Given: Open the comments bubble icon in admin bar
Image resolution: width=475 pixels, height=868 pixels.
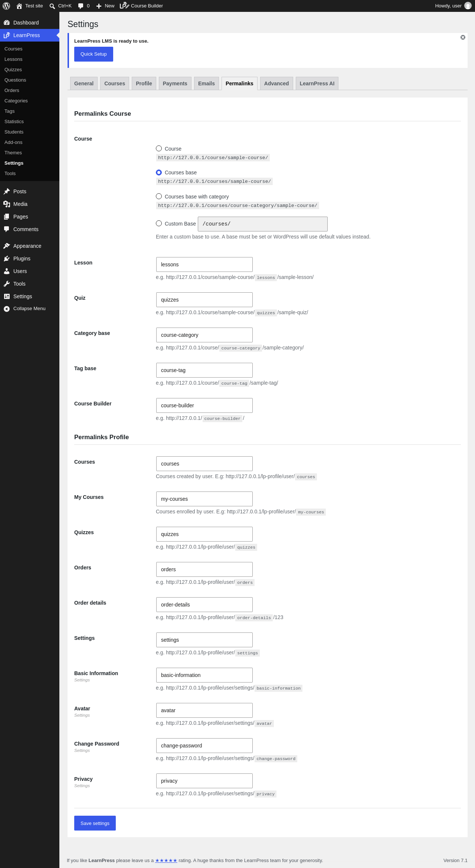Looking at the screenshot, I should coord(81,6).
